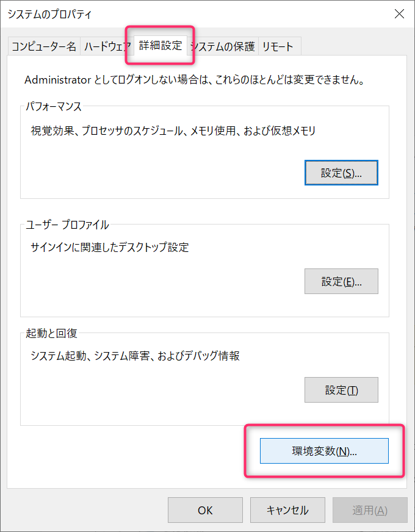
Task: Click the ユーザー プロファイル group label
Action: click(67, 225)
